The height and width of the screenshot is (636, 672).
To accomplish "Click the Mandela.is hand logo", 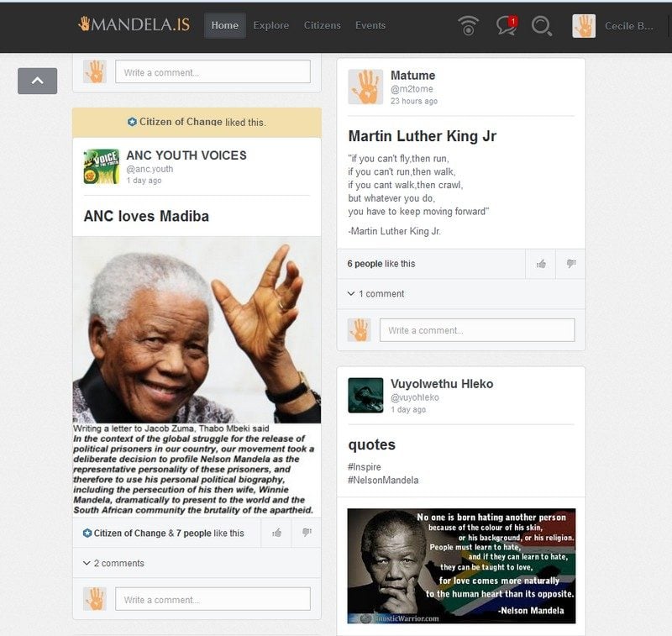I will 84,24.
